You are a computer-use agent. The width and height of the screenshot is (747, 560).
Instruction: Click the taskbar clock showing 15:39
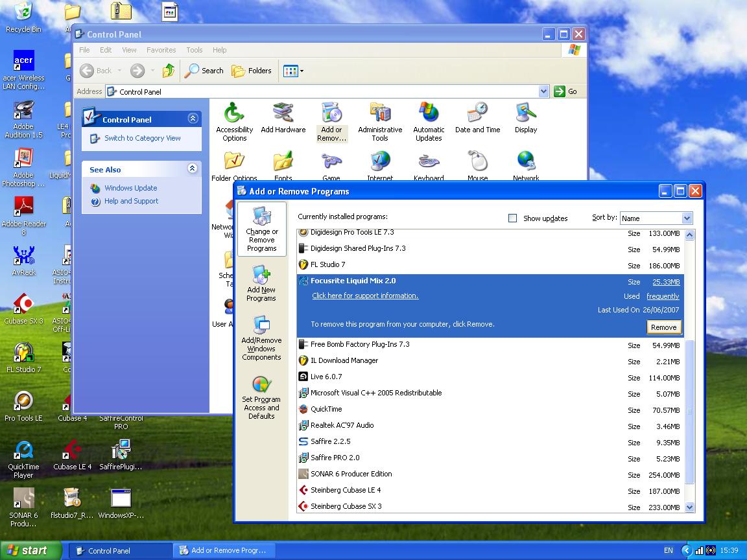(x=729, y=550)
